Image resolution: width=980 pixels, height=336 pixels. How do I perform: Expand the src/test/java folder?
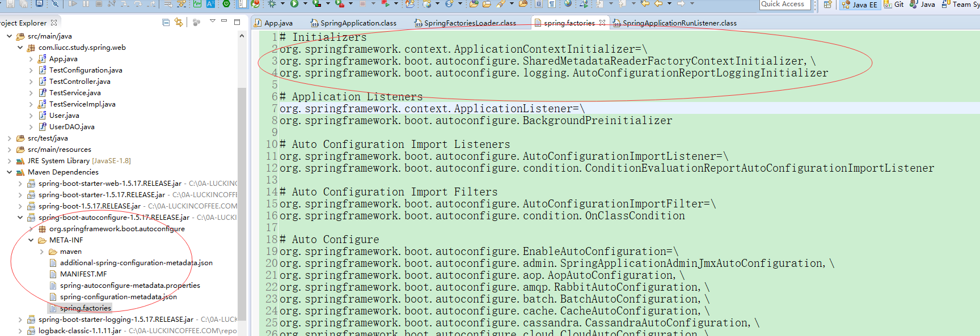tap(10, 138)
